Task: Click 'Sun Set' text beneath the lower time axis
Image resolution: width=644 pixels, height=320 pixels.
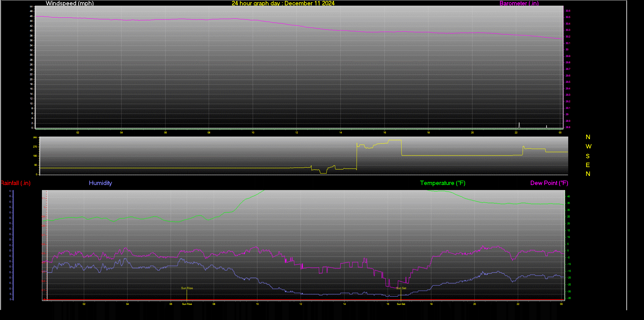Action: click(x=401, y=304)
